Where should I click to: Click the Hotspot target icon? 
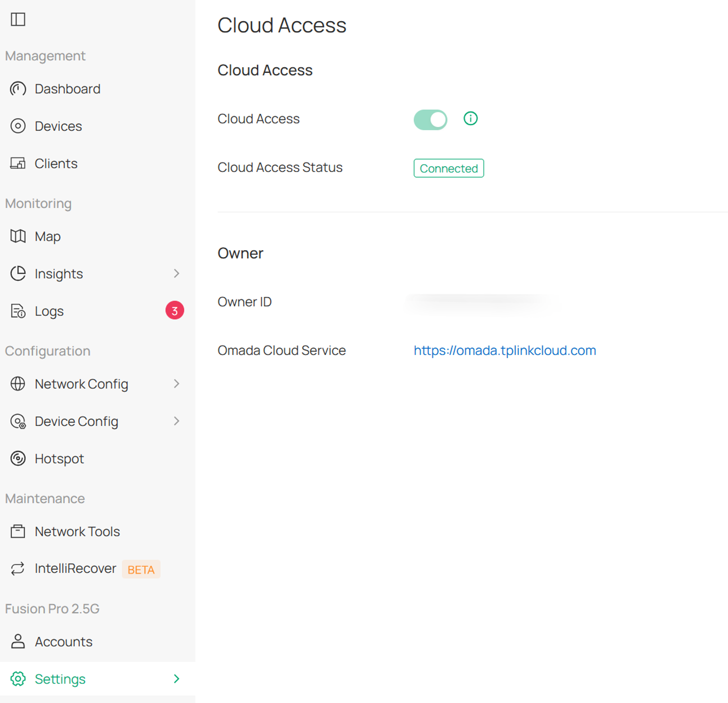pyautogui.click(x=18, y=458)
